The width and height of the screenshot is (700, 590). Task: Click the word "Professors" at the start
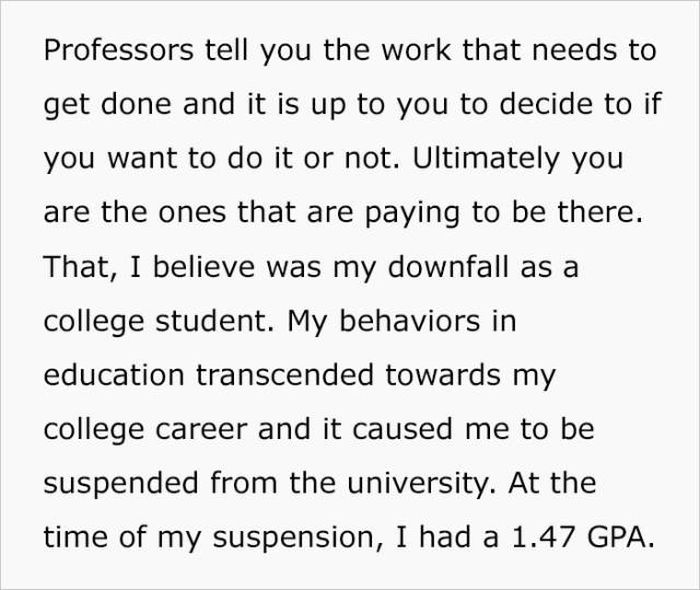click(118, 50)
